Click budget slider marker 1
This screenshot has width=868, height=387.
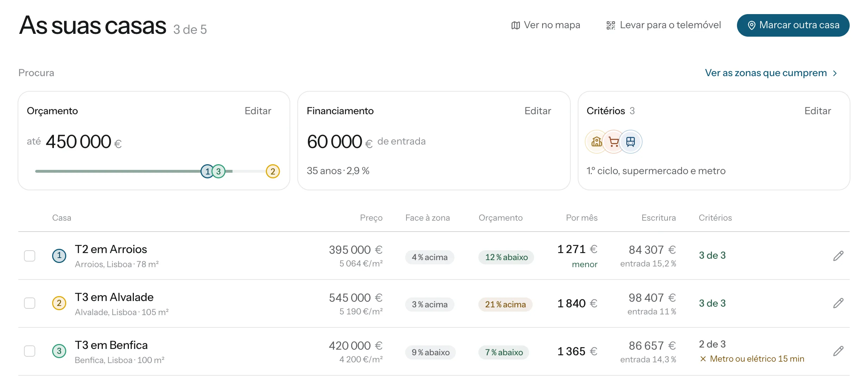coord(207,171)
